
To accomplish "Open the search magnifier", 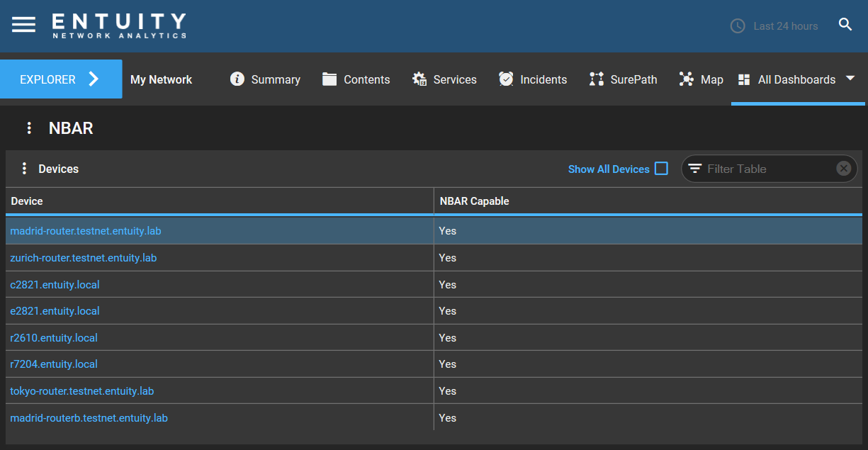I will pos(845,25).
